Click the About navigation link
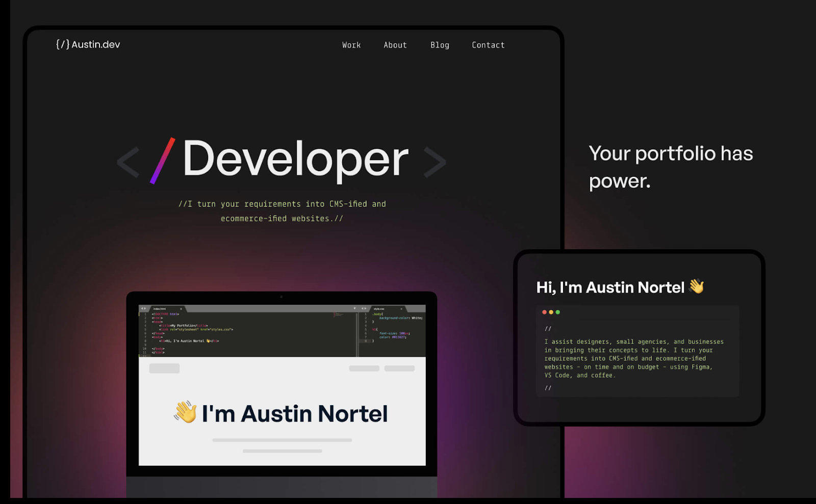The height and width of the screenshot is (504, 816). (395, 45)
